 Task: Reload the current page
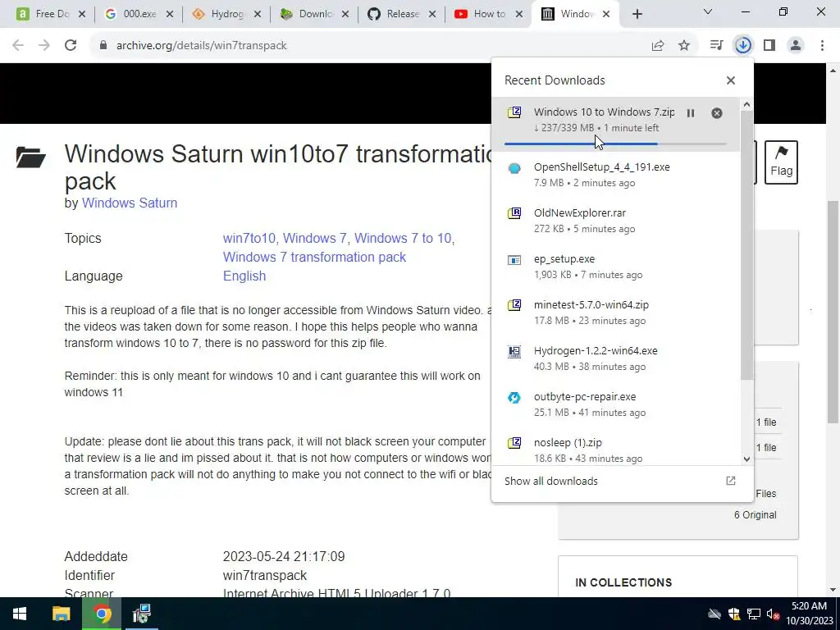pyautogui.click(x=71, y=46)
